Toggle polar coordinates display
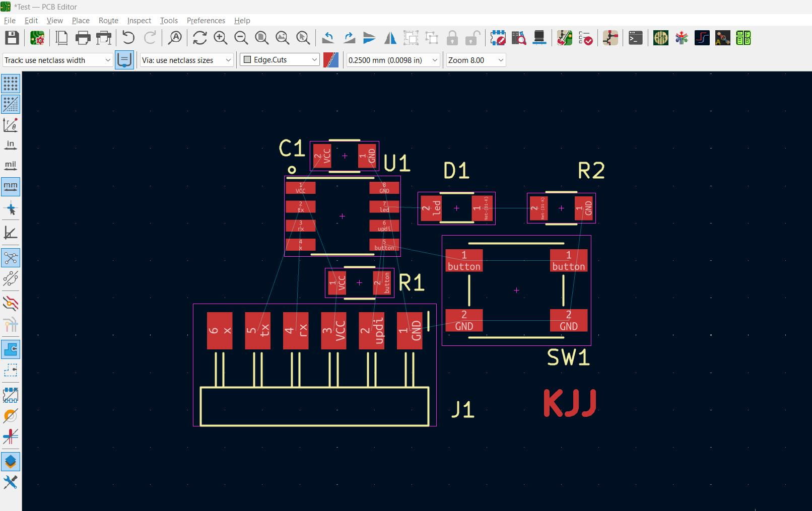Image resolution: width=812 pixels, height=511 pixels. 10,124
